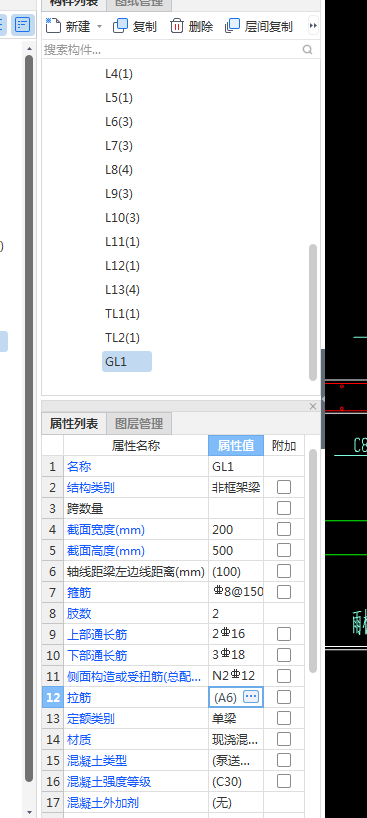Tick the 附加 checkbox for 截面高度
Viewport: 367px width, 818px height.
click(284, 550)
